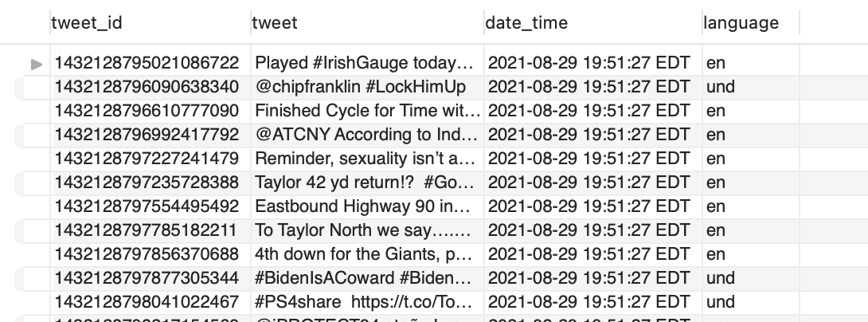Screen dimensions: 868x322
Task: Select the #PS4share tweet cell
Action: [367, 301]
